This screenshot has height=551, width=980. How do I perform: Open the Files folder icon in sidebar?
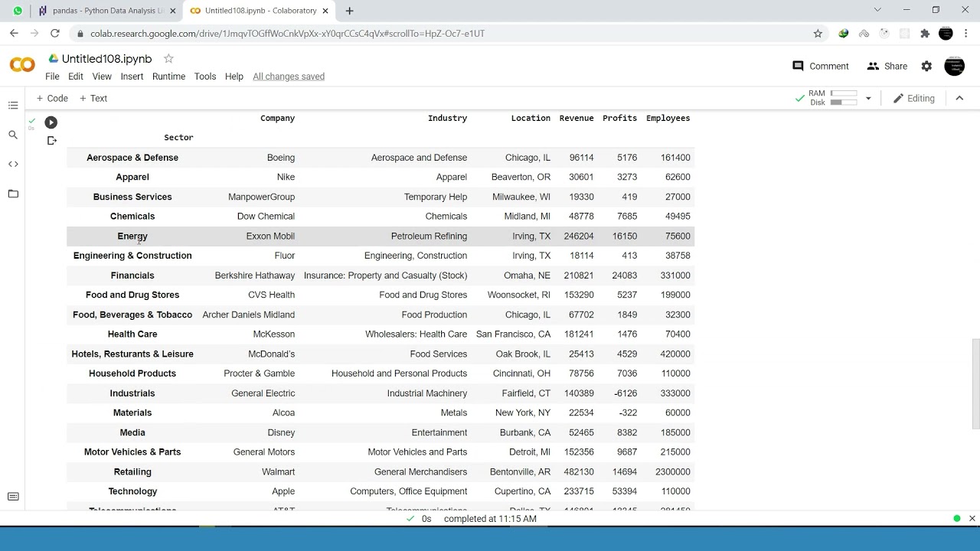click(13, 194)
